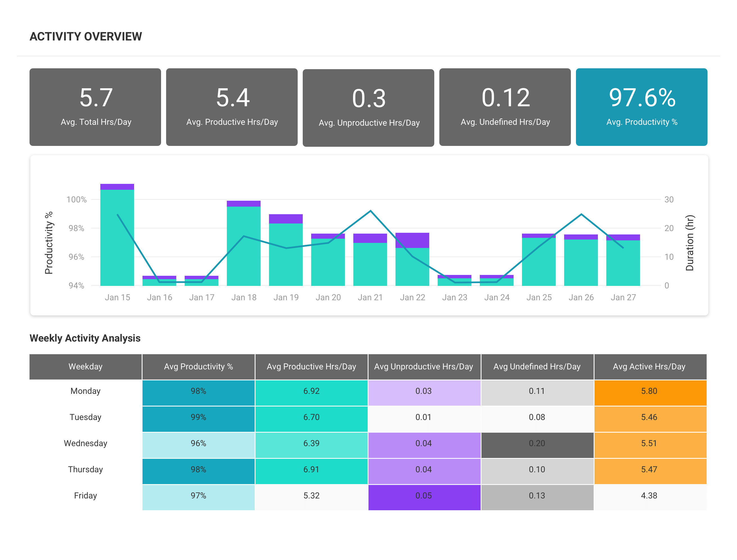Click the Jan 15 bar in chart
Screen dimensions: 737x560
[117, 233]
